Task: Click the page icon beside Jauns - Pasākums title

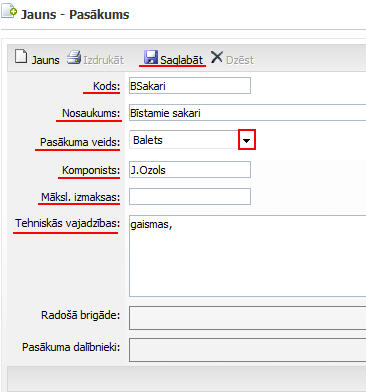Action: coord(9,12)
